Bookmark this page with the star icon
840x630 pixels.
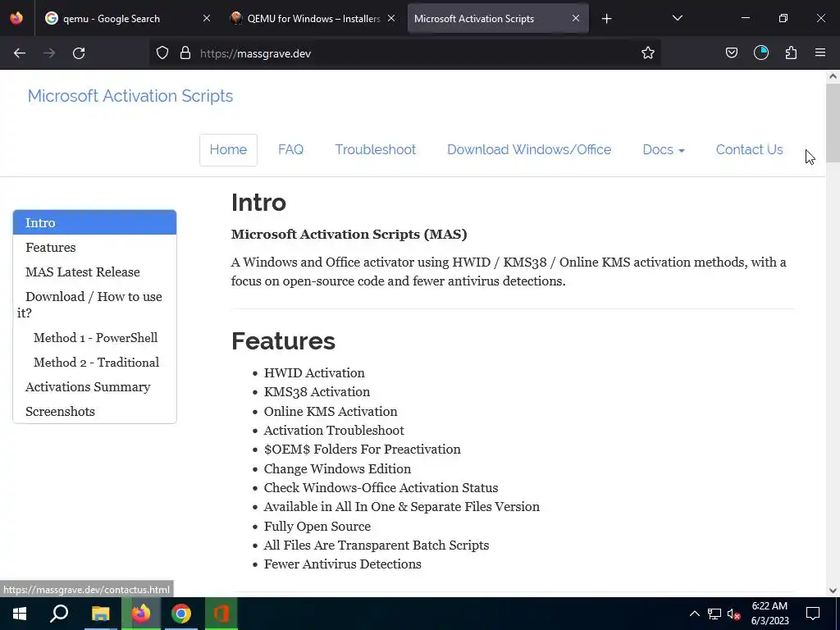coord(648,53)
